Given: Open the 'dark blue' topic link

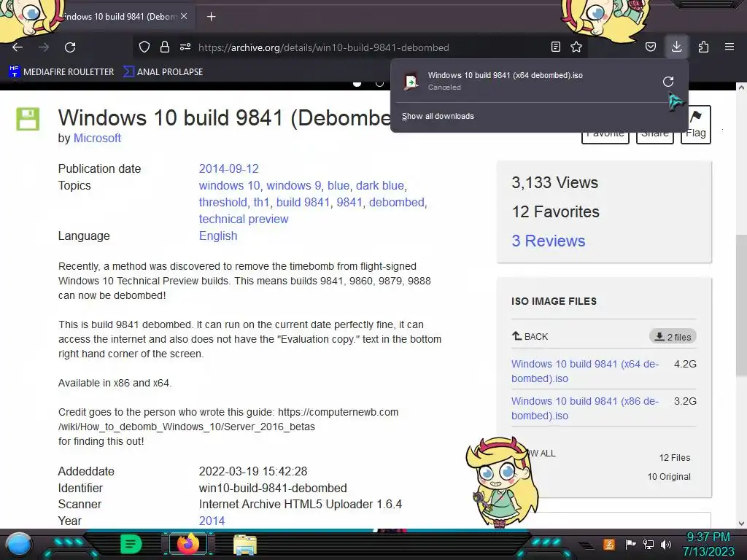Looking at the screenshot, I should (380, 186).
